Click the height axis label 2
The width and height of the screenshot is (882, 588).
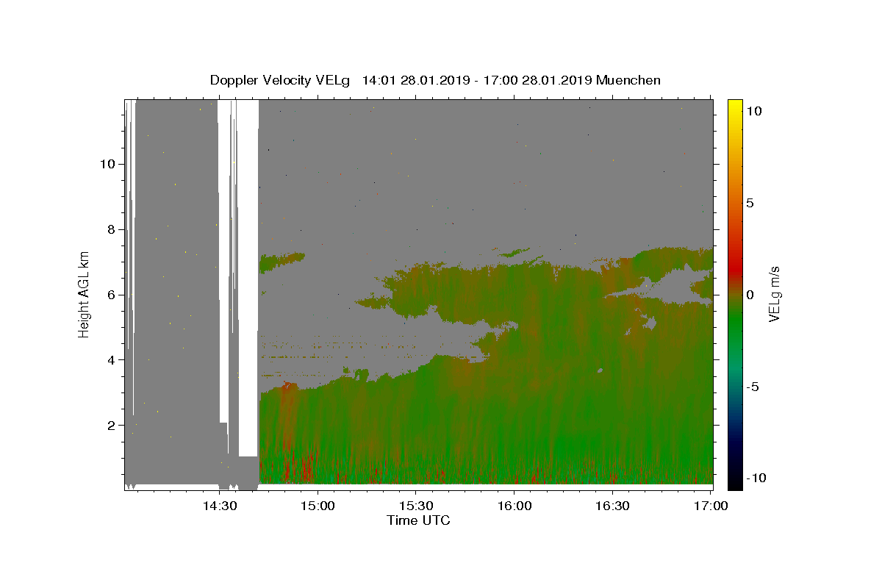[110, 426]
